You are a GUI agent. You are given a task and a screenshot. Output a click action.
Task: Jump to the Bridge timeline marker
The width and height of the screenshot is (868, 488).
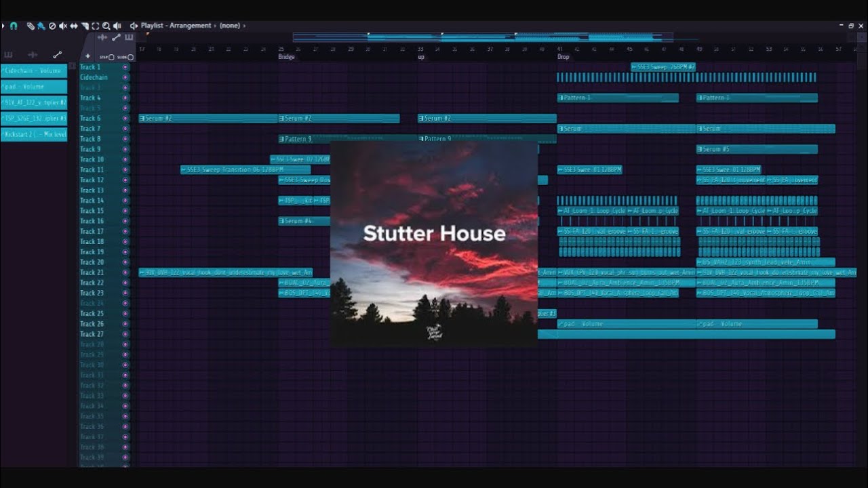click(287, 57)
